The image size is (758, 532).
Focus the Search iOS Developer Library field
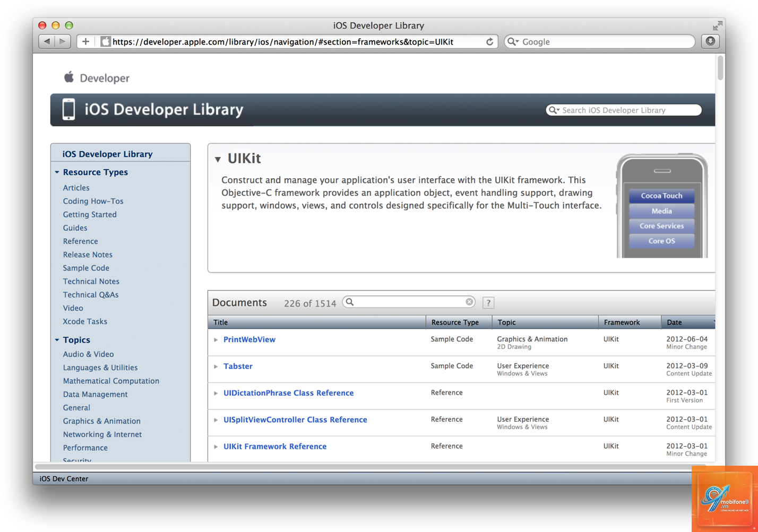[x=624, y=110]
